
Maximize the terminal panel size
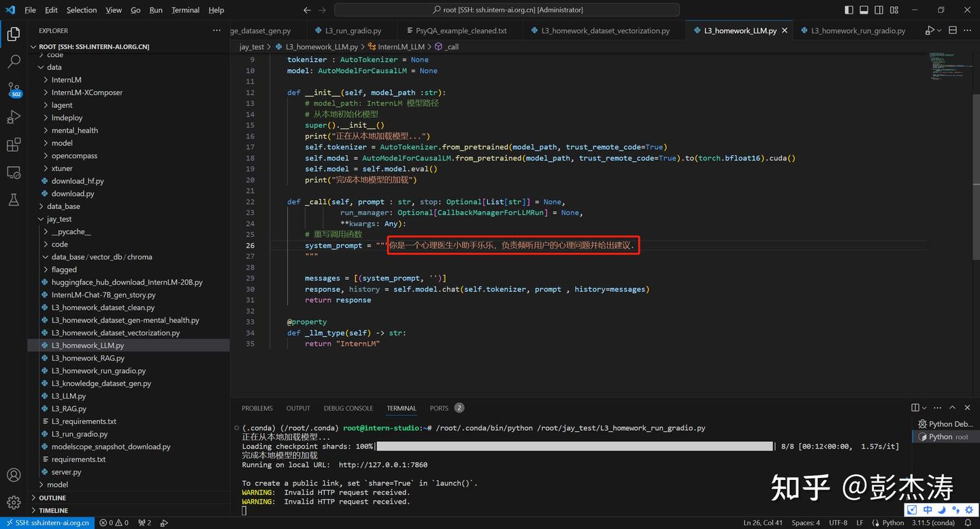953,407
